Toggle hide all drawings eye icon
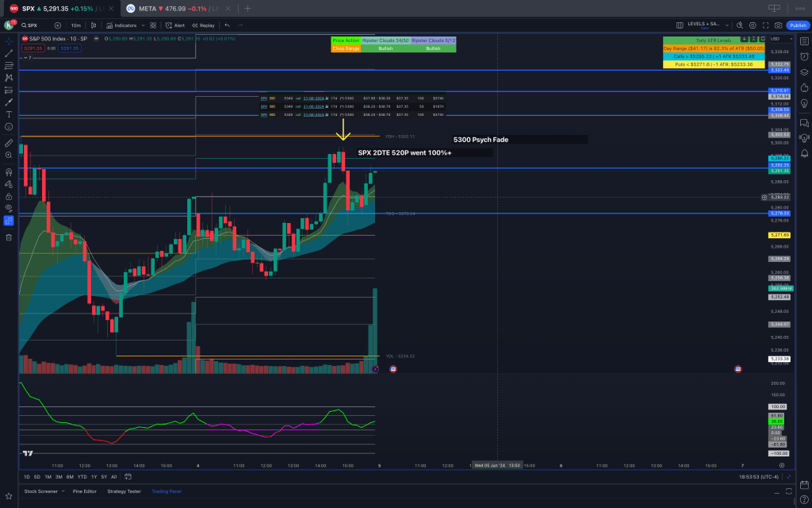 point(9,208)
